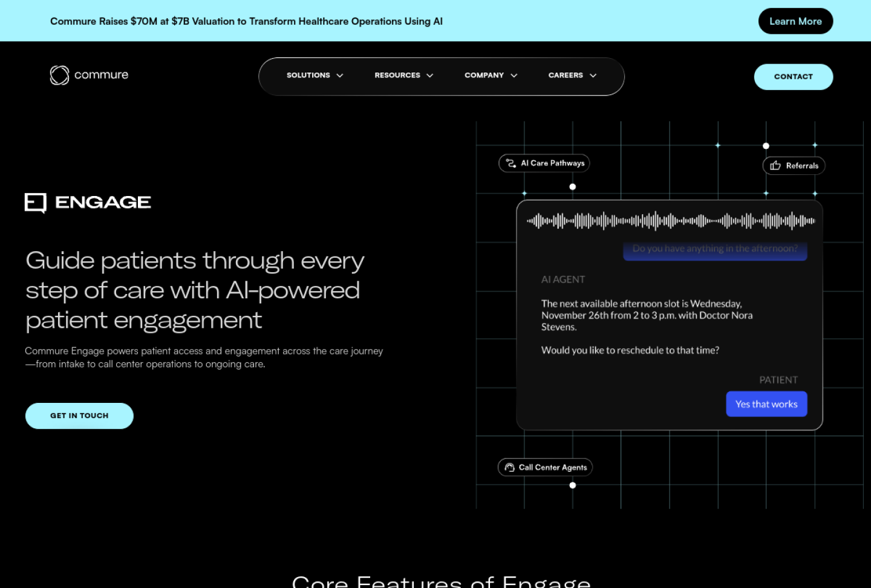Click the ENGAGE wordmark
Image resolution: width=871 pixels, height=588 pixels.
tap(103, 203)
